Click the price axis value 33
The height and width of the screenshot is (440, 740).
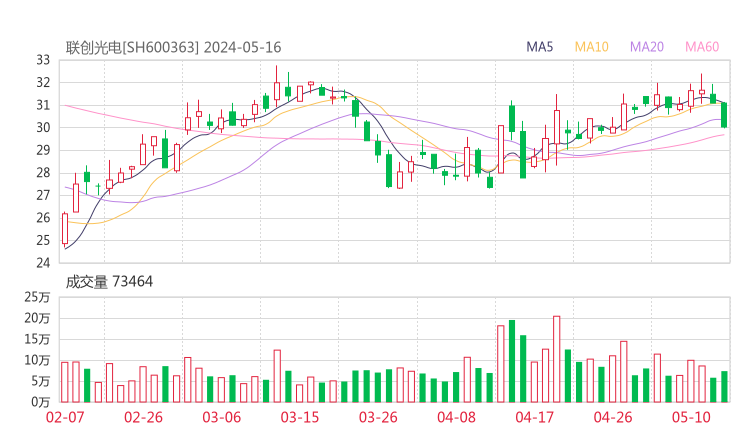tap(43, 60)
